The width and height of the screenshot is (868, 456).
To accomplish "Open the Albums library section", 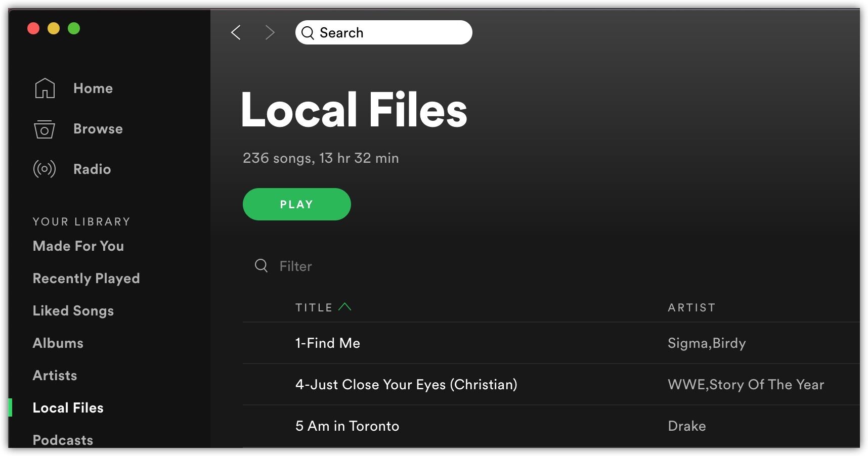I will point(58,343).
